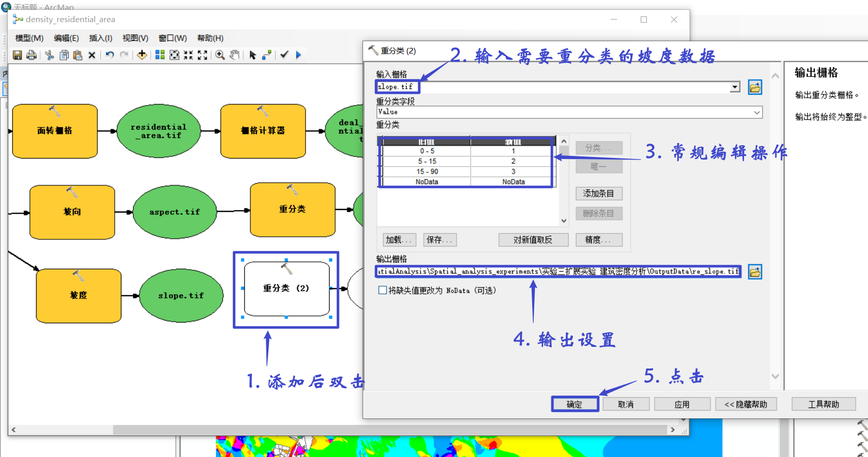
Task: Print the model diagram
Action: [31, 55]
